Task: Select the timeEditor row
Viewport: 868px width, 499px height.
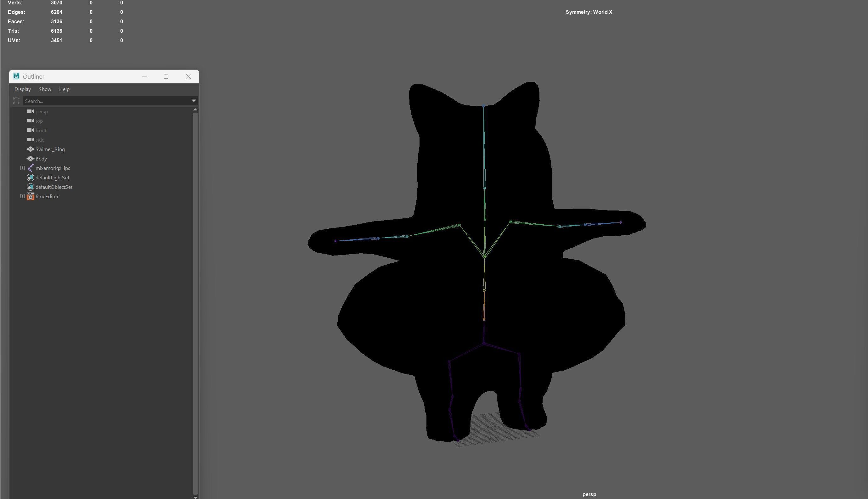Action: [101, 196]
